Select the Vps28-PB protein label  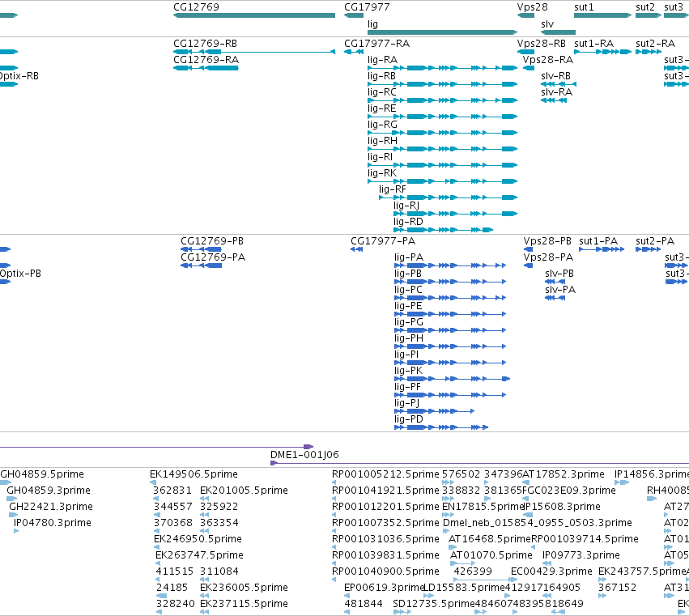(x=547, y=241)
